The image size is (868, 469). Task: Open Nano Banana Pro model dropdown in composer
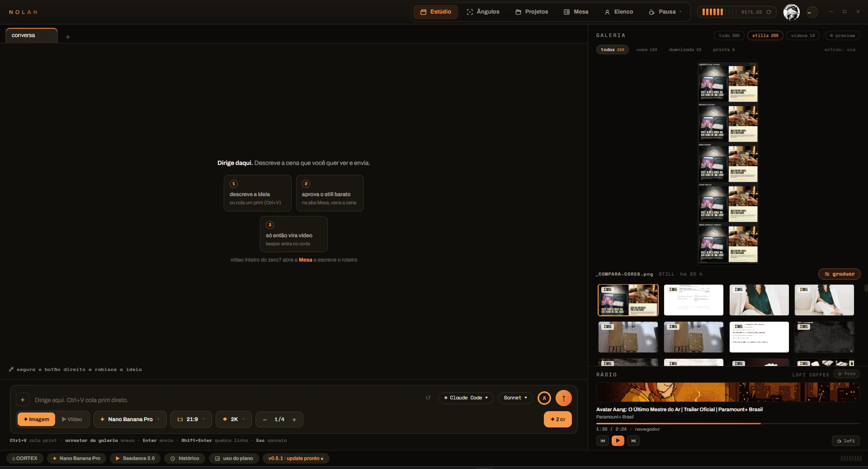(x=130, y=419)
